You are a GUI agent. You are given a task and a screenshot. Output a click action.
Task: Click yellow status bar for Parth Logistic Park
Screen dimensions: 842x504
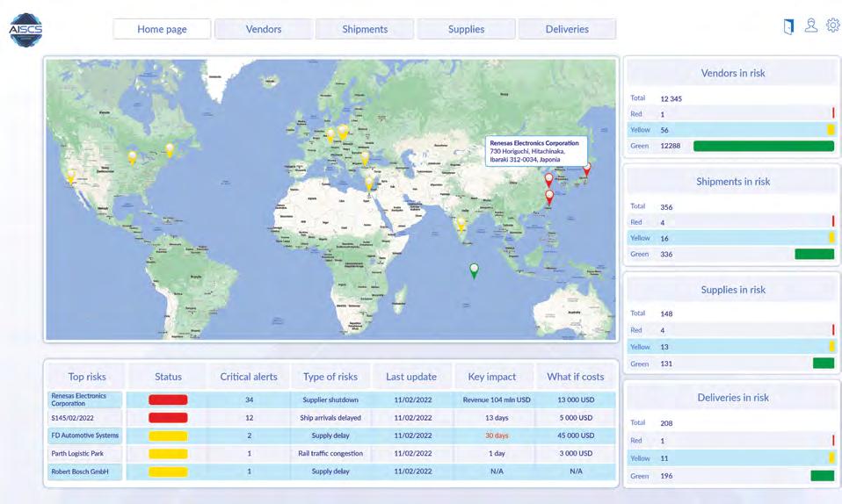[168, 454]
